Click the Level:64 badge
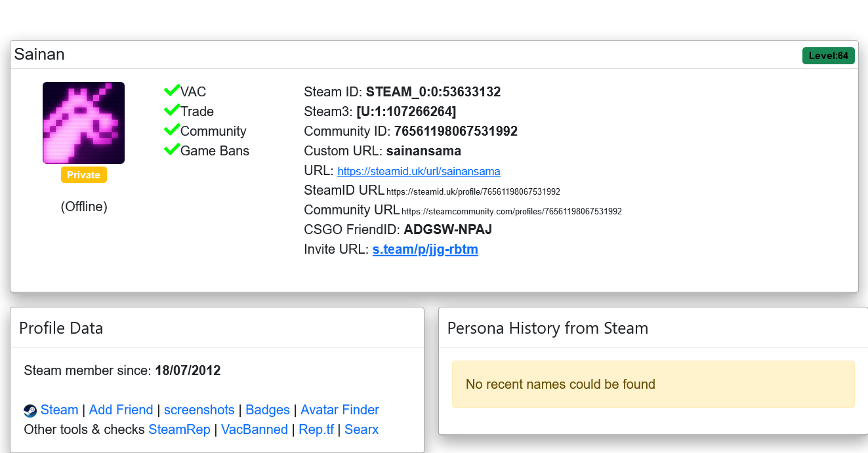 click(x=828, y=55)
